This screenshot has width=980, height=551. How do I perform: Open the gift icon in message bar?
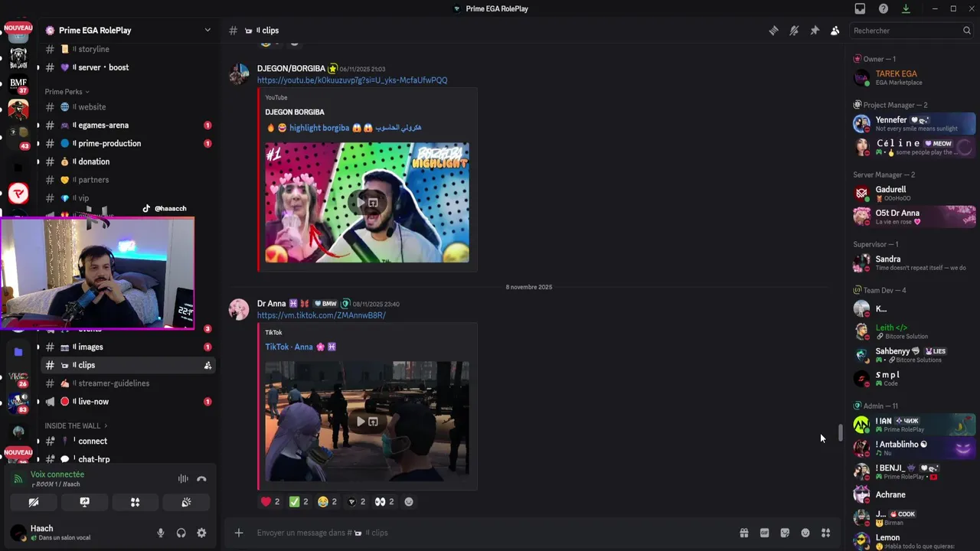[x=743, y=533]
